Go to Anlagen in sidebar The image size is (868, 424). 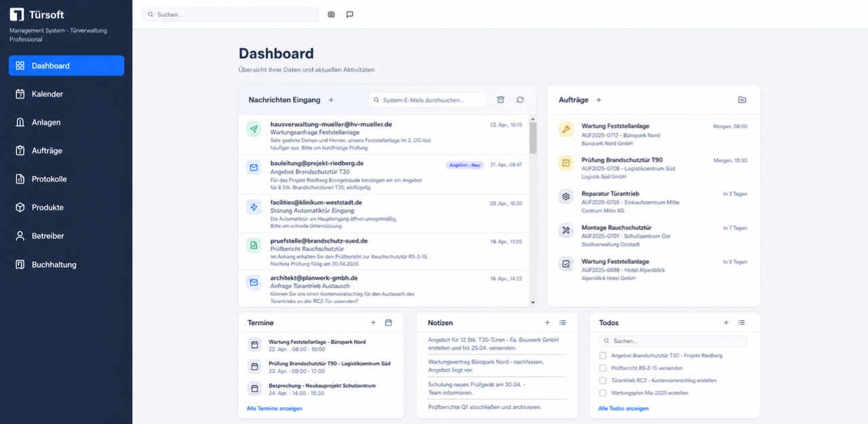click(66, 122)
